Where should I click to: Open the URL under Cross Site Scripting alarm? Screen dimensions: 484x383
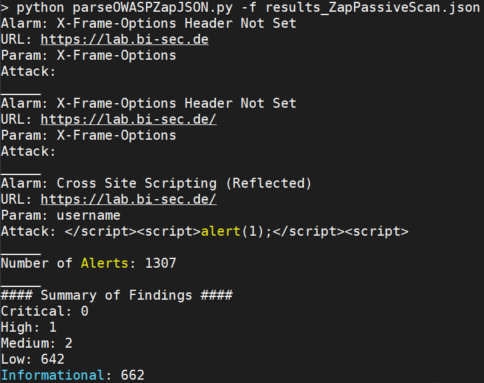[129, 199]
